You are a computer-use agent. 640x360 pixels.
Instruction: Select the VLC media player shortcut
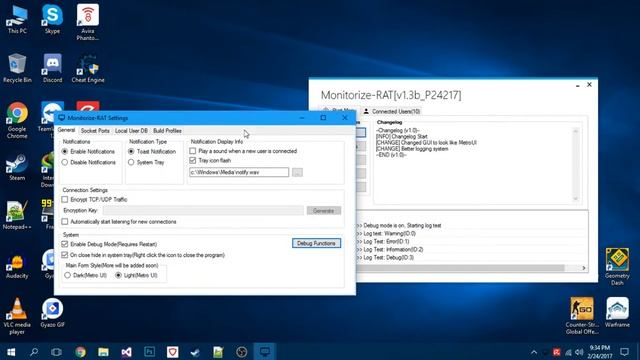coord(17,316)
